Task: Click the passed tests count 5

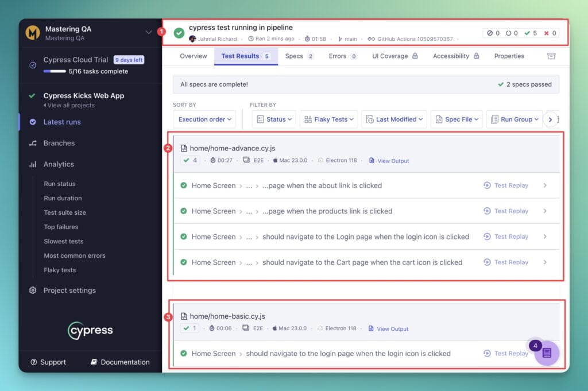Action: point(531,33)
